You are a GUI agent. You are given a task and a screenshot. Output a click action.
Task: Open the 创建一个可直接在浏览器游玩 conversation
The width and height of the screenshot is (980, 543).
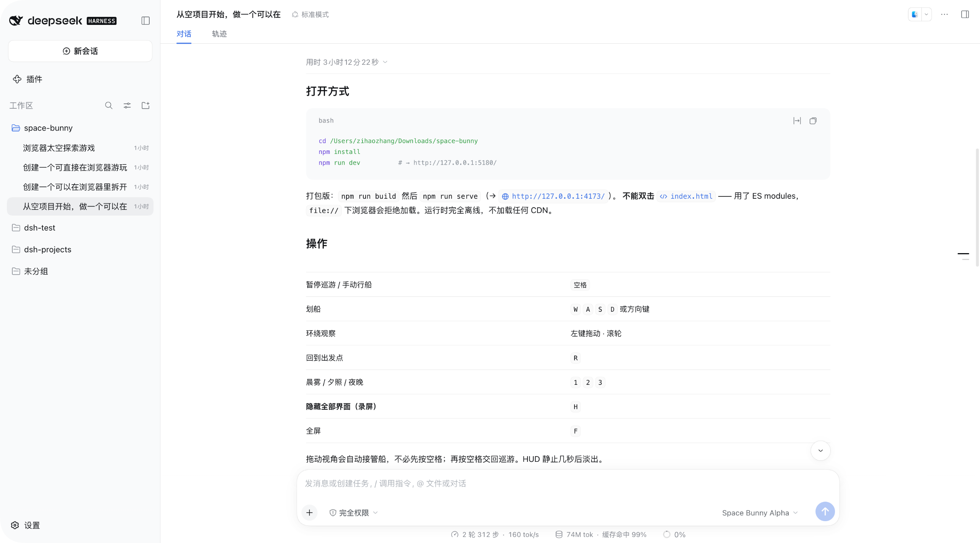point(80,167)
